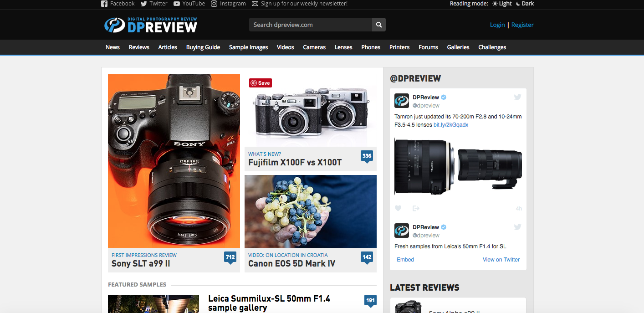Open the Articles menu
The image size is (644, 313).
[x=168, y=47]
